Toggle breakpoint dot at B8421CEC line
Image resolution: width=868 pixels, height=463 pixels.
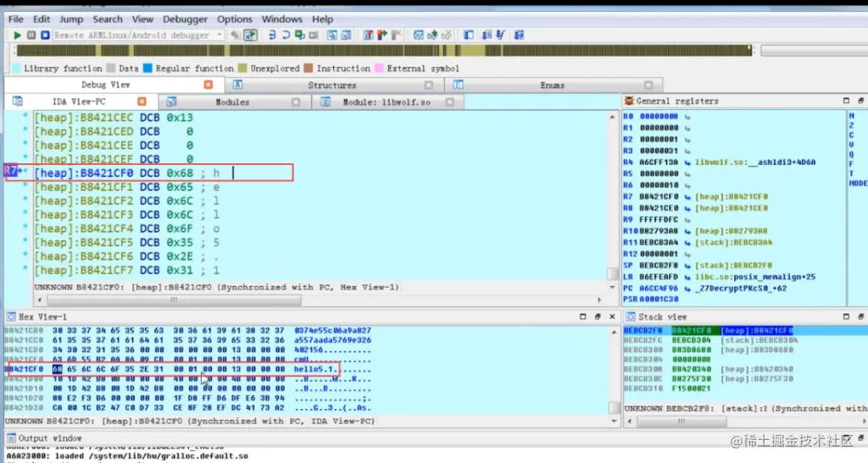pyautogui.click(x=25, y=117)
